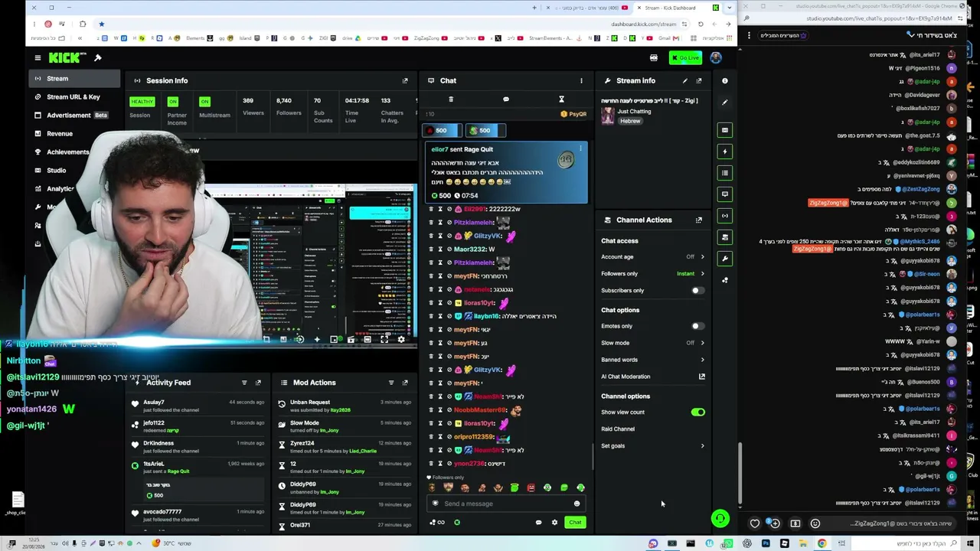Click the Hebrew language tag in Stream Info
Viewport: 980px width, 551px height.
(x=630, y=121)
